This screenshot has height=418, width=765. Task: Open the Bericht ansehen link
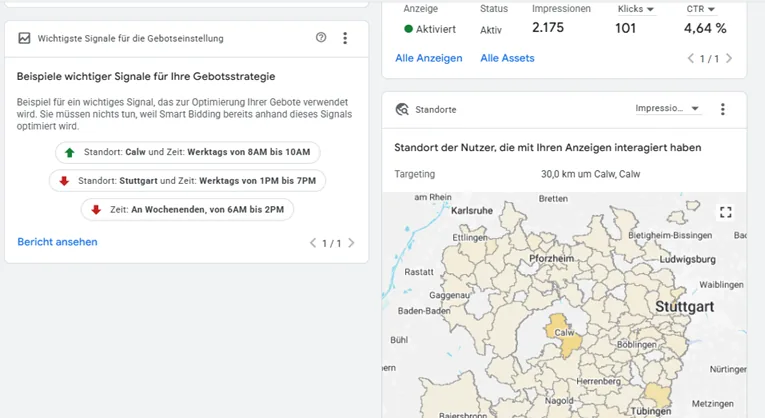(58, 242)
